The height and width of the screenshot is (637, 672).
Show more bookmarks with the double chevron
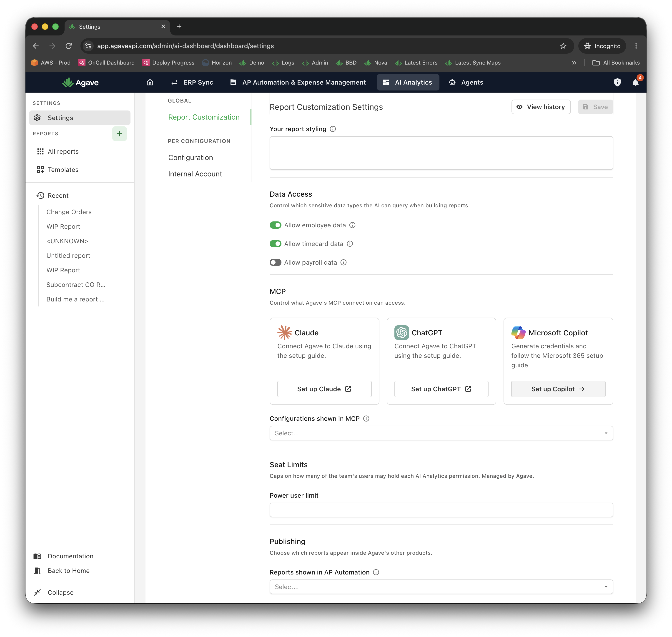point(574,63)
